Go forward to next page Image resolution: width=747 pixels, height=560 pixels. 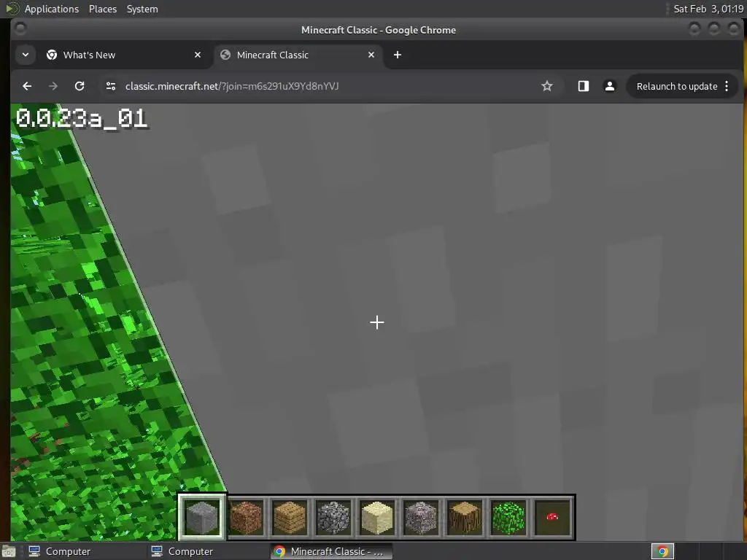tap(53, 86)
